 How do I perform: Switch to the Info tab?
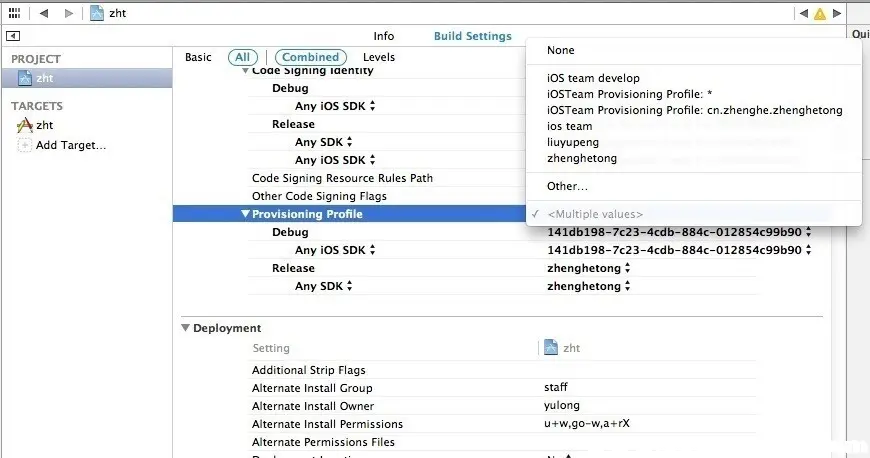tap(383, 36)
